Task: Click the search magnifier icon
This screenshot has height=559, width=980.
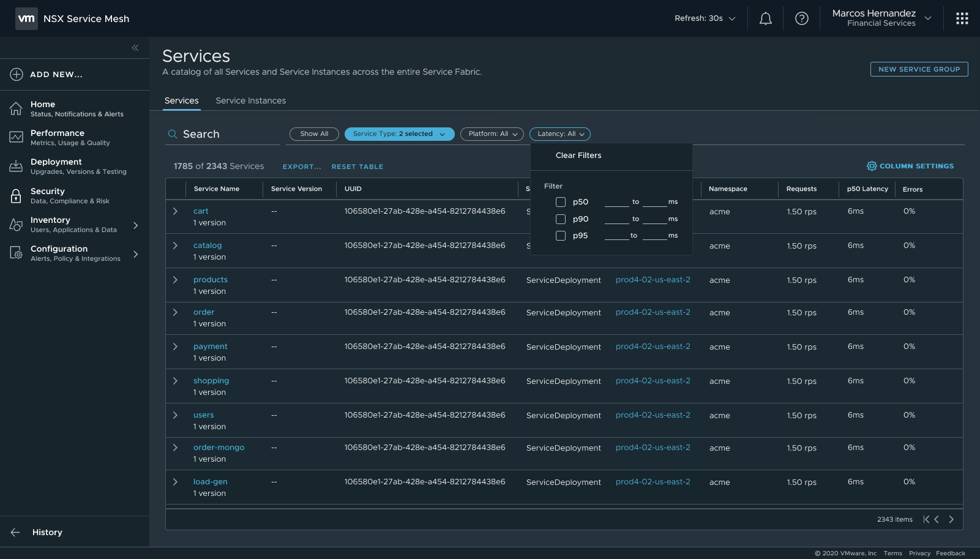Action: click(173, 134)
